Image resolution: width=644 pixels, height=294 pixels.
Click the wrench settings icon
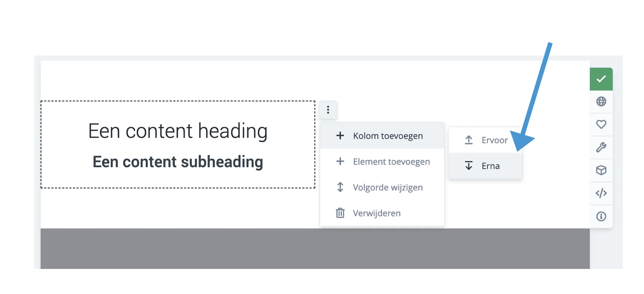pos(601,147)
